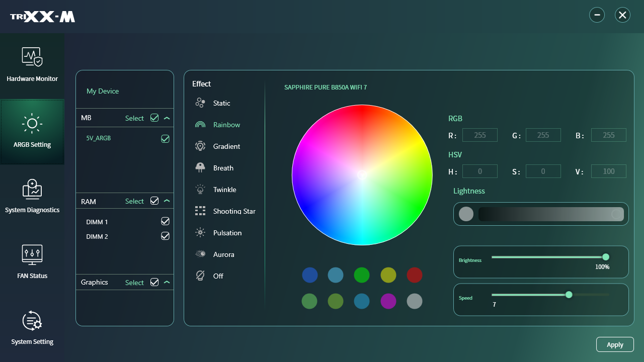Click the ARGB Setting sun icon

click(32, 123)
